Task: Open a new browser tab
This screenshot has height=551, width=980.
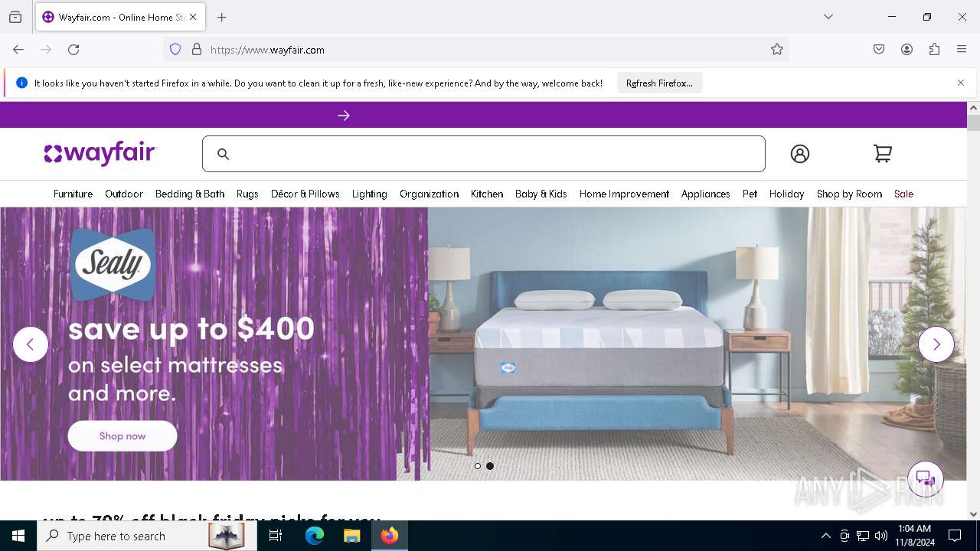Action: (222, 17)
